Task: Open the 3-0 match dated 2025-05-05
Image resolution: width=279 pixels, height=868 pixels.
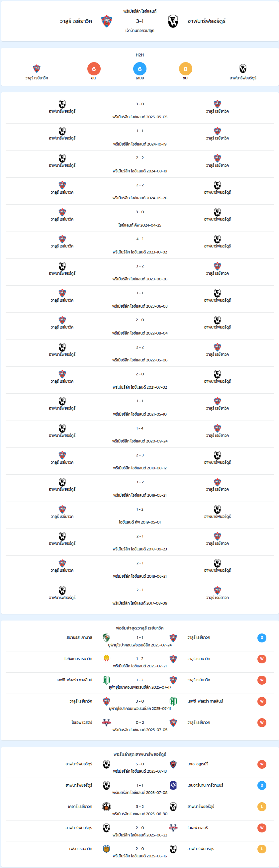Action: pos(140,110)
